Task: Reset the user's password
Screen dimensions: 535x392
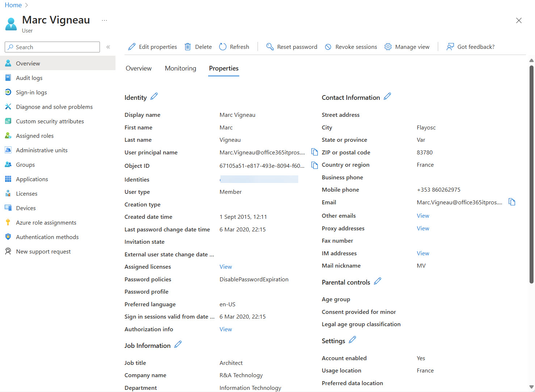Action: [292, 47]
